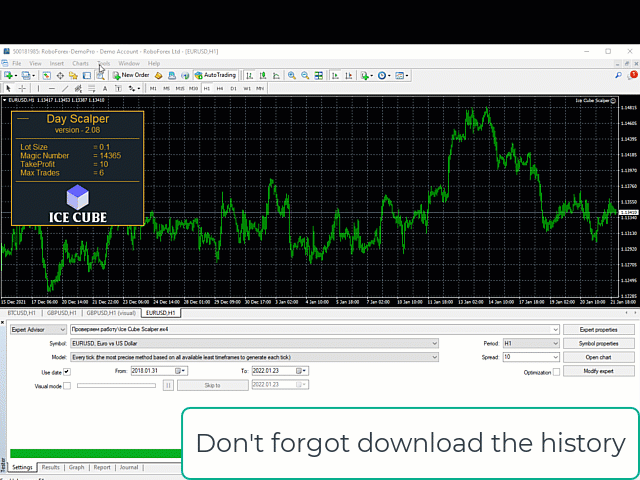
Task: Click the Zoom In magnifier icon
Action: 292,76
